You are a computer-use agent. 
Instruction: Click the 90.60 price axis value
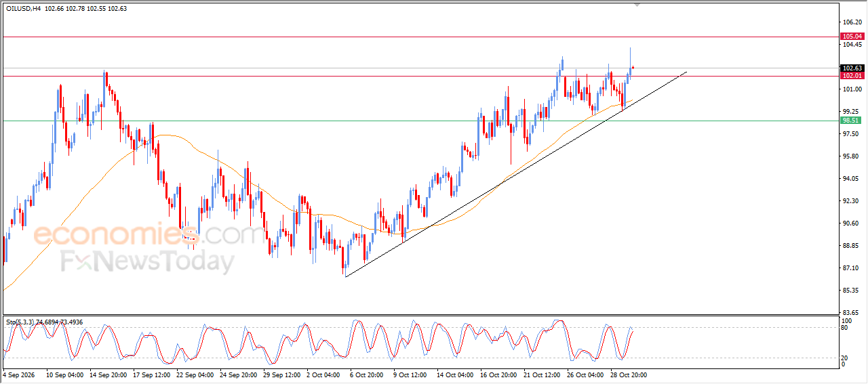pyautogui.click(x=852, y=223)
